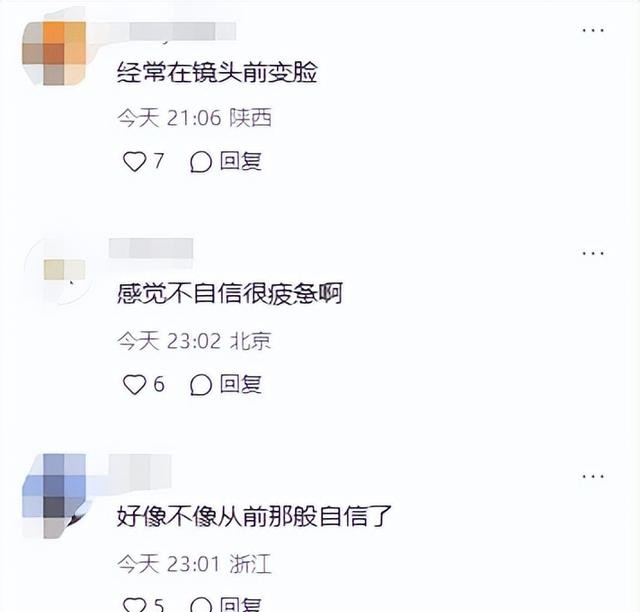Open the three-dot menu for '经常在镜头前变脸' comment
Viewport: 640px width, 612px height.
(593, 30)
